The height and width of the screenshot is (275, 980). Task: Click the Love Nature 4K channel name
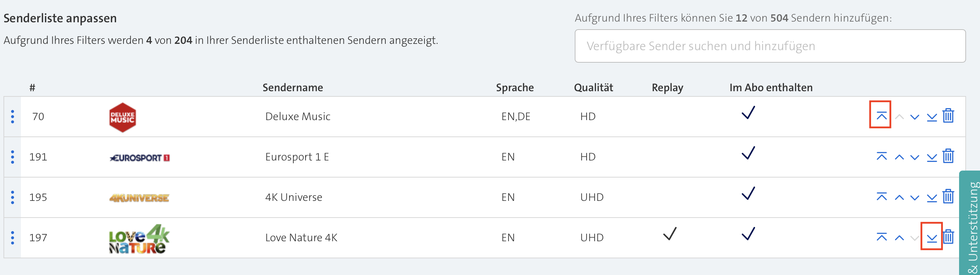coord(301,238)
